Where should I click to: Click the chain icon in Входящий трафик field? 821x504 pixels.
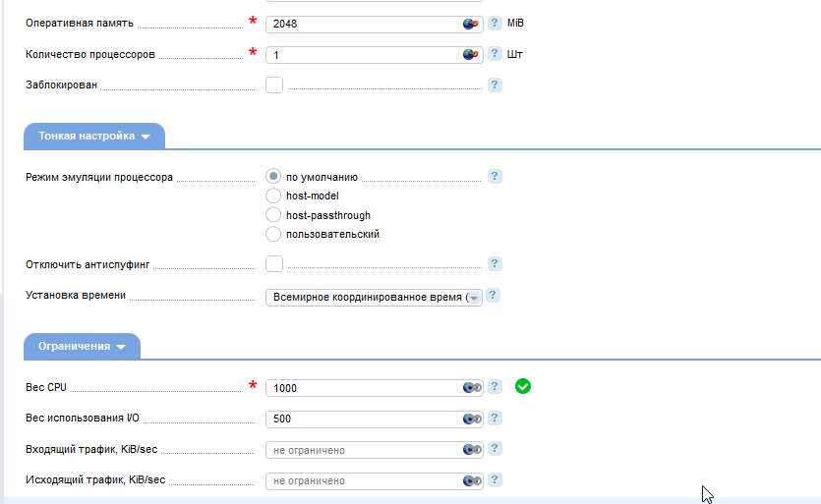pyautogui.click(x=472, y=450)
